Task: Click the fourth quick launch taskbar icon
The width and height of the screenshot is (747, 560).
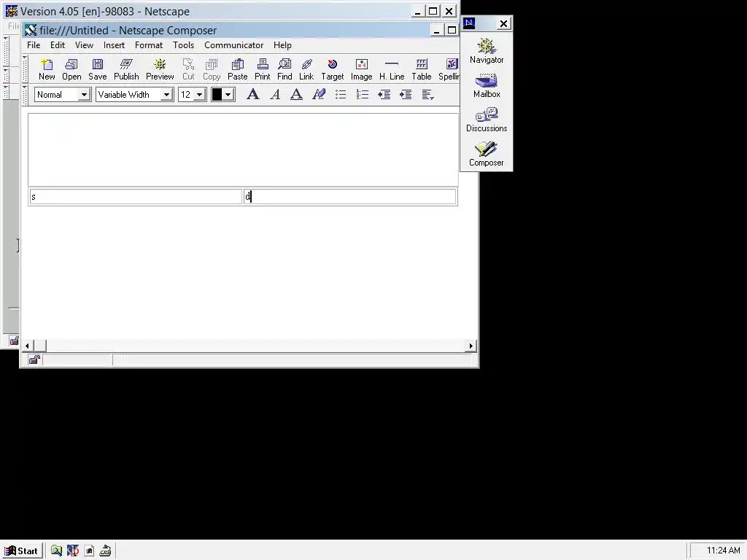Action: point(105,551)
